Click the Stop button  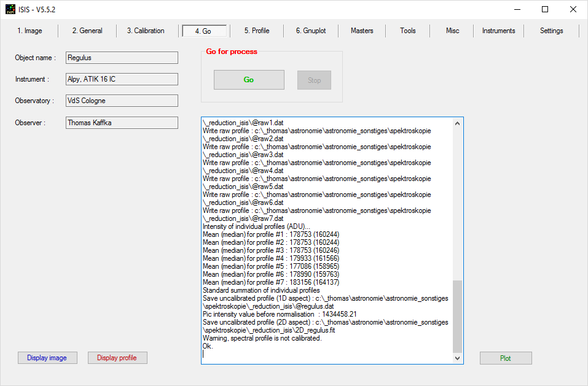tap(314, 80)
